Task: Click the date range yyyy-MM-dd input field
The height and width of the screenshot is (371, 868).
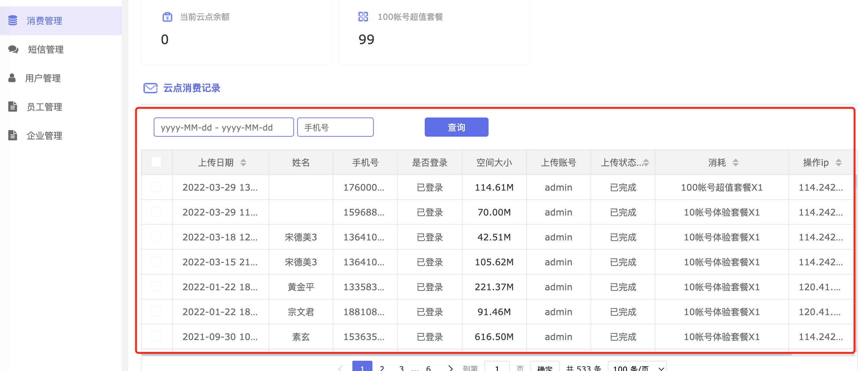Action: coord(224,127)
